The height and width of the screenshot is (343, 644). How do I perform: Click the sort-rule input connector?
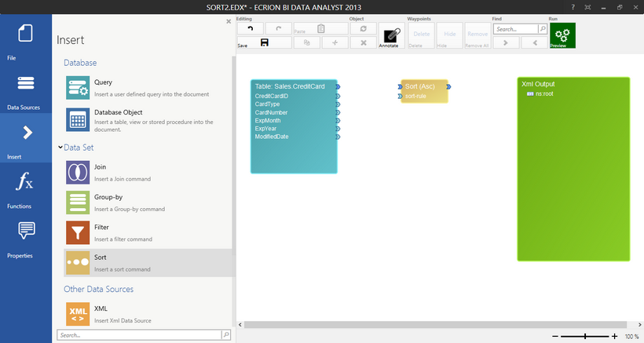[400, 96]
